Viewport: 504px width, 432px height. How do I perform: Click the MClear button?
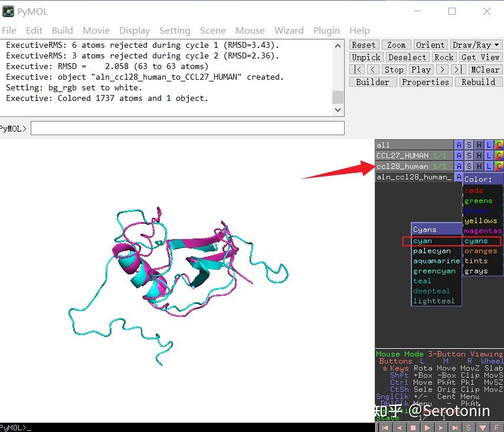click(x=485, y=70)
